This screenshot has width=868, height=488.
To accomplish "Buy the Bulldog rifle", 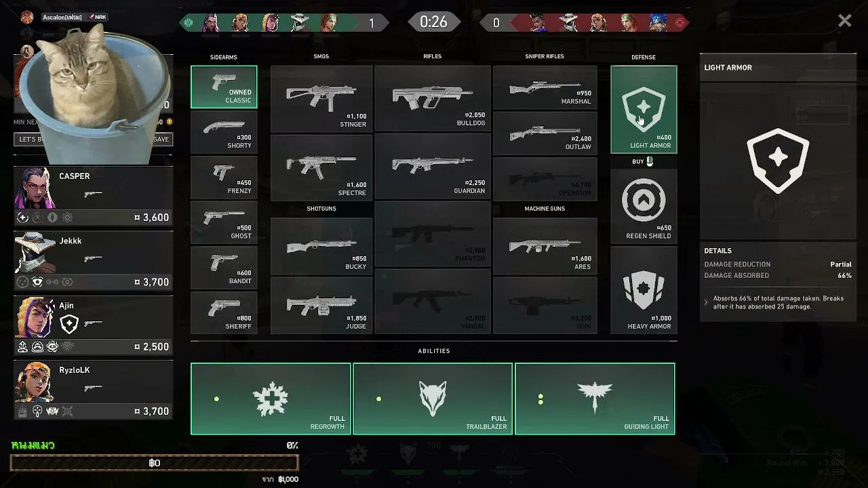I will pos(433,98).
